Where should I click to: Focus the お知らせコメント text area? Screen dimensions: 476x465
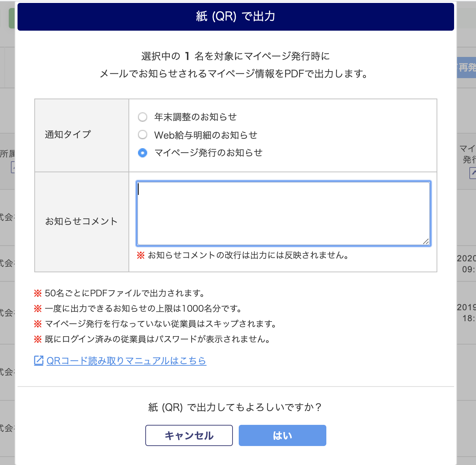(x=284, y=213)
